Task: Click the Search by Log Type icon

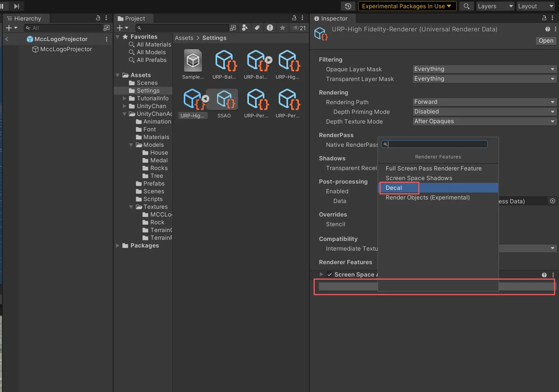Action: point(270,28)
